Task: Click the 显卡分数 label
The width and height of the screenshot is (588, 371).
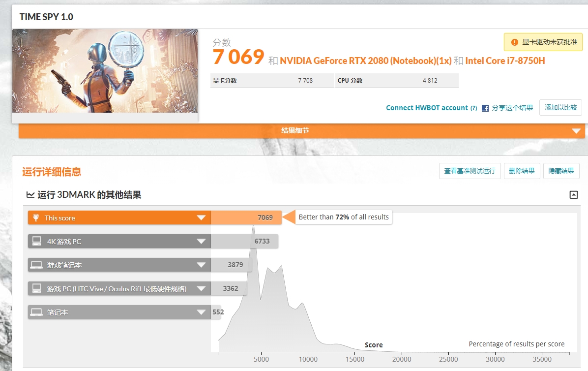Action: click(225, 81)
